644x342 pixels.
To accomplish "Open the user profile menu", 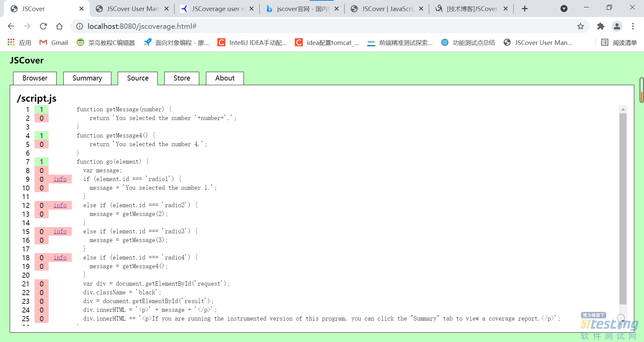I will [617, 26].
